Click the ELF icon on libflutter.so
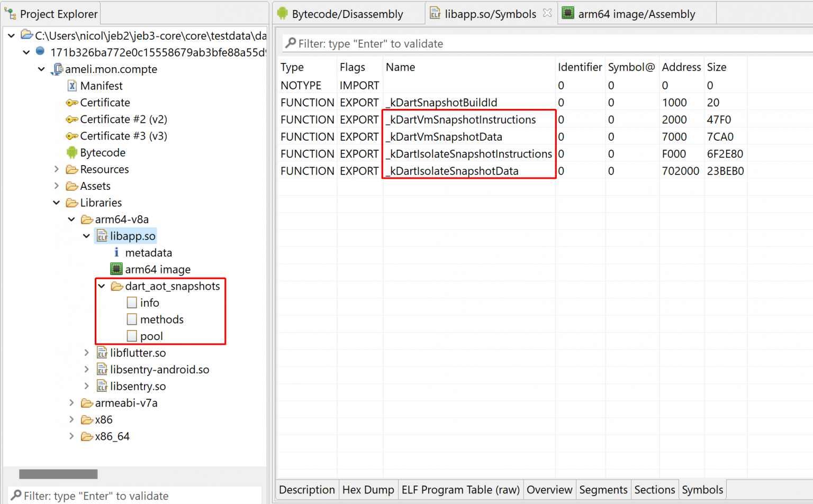This screenshot has height=504, width=813. [102, 353]
